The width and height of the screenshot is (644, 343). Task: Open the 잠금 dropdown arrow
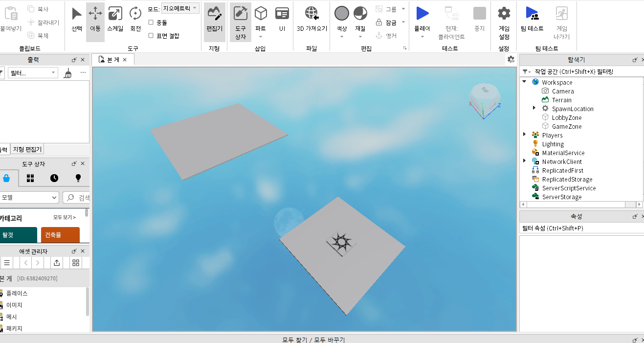click(403, 22)
